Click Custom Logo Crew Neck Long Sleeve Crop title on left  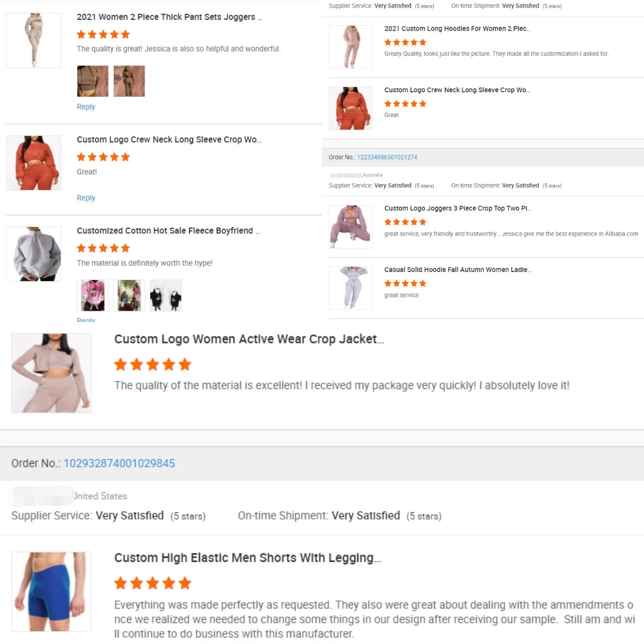pyautogui.click(x=169, y=140)
